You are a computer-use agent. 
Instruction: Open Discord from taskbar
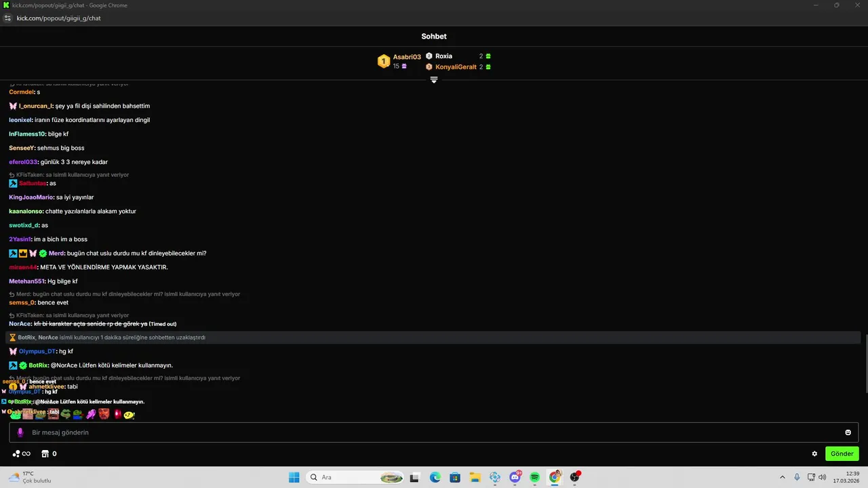coord(515,477)
